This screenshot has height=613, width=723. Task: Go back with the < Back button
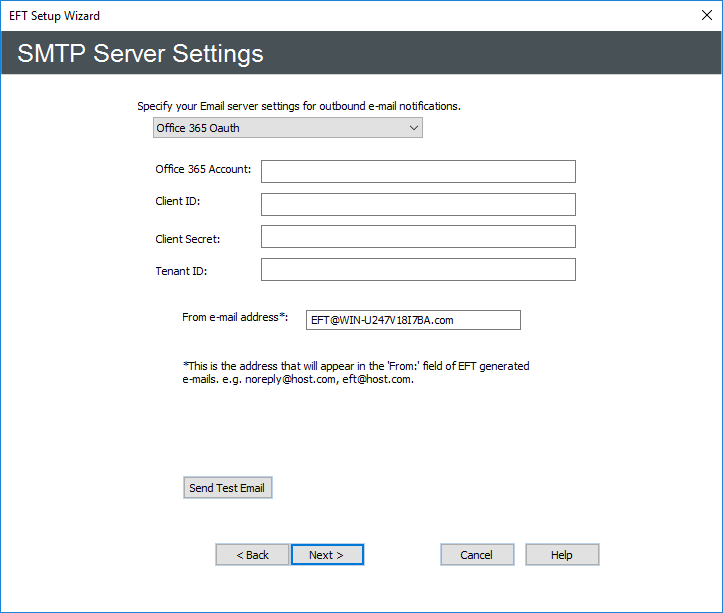tap(252, 555)
